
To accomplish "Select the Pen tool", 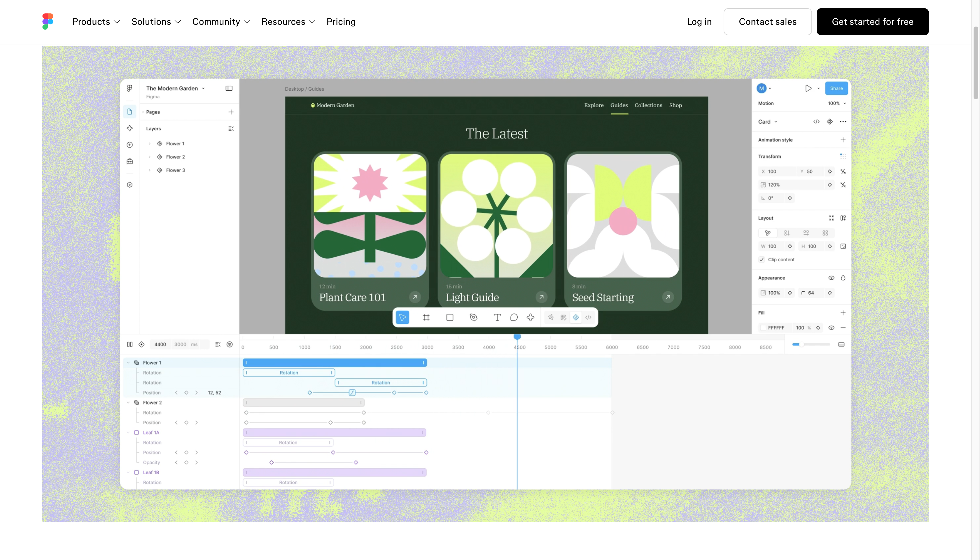I will [473, 317].
